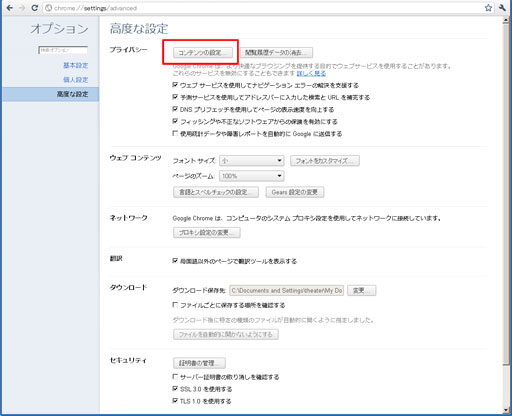Uncheck the DNS prefetch checkbox

(x=175, y=109)
